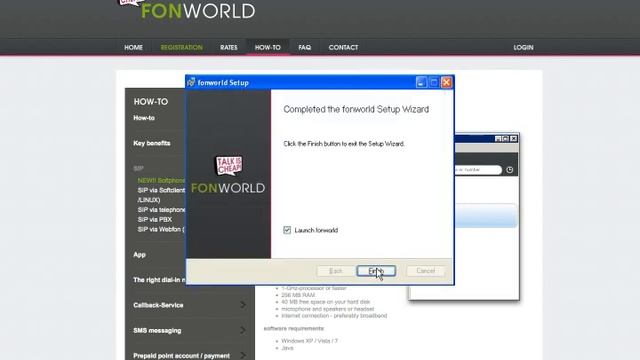
Task: Expand Prepaid point account / payment arrow
Action: pos(243,356)
